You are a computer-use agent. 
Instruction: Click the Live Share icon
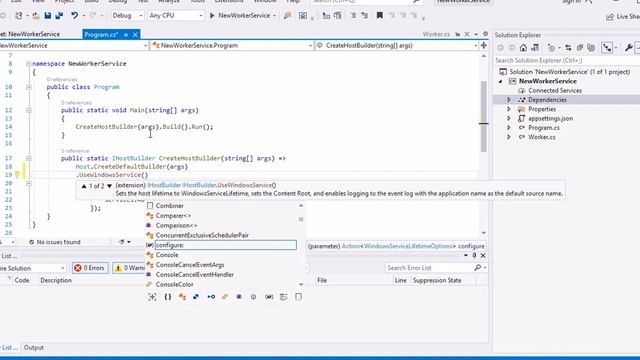point(610,16)
